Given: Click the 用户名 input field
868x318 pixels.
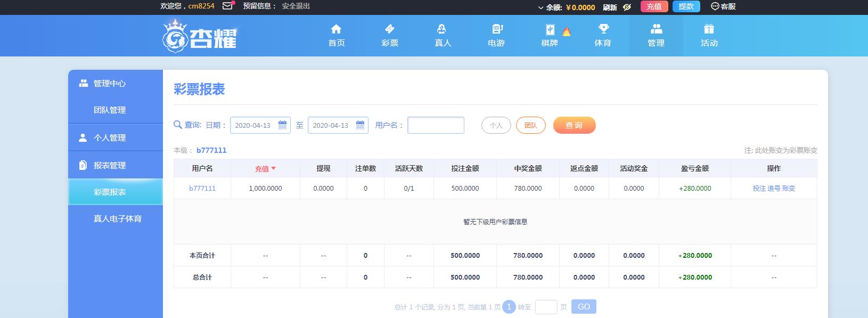Looking at the screenshot, I should 436,125.
